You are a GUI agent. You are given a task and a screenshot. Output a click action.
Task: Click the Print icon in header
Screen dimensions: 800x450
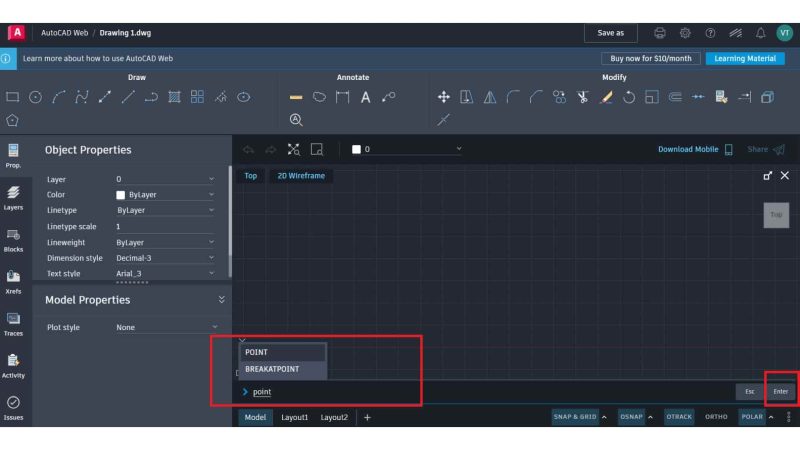660,33
